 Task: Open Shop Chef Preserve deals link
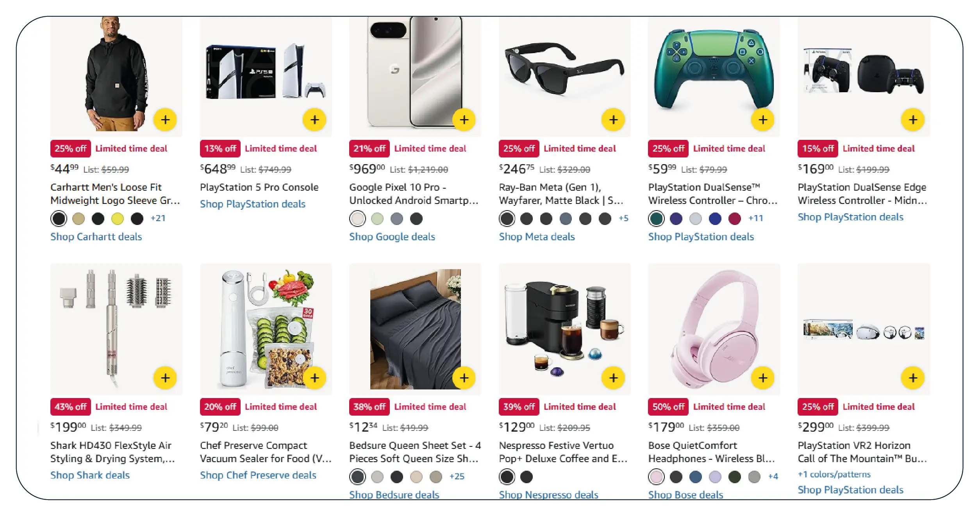pos(258,475)
